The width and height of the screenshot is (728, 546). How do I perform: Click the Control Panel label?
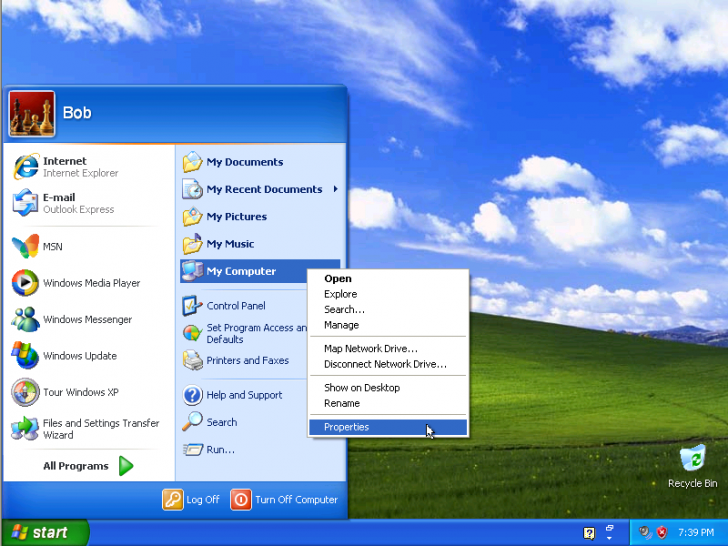click(x=236, y=306)
